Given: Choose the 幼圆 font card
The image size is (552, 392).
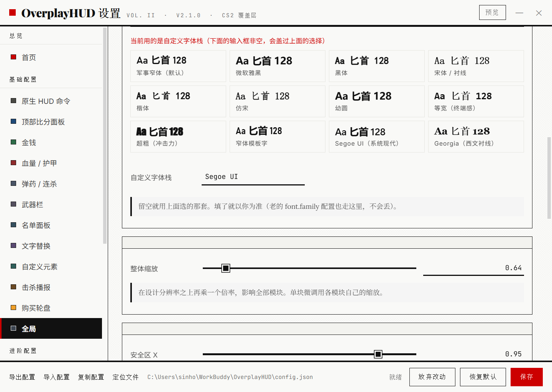Looking at the screenshot, I should point(377,101).
